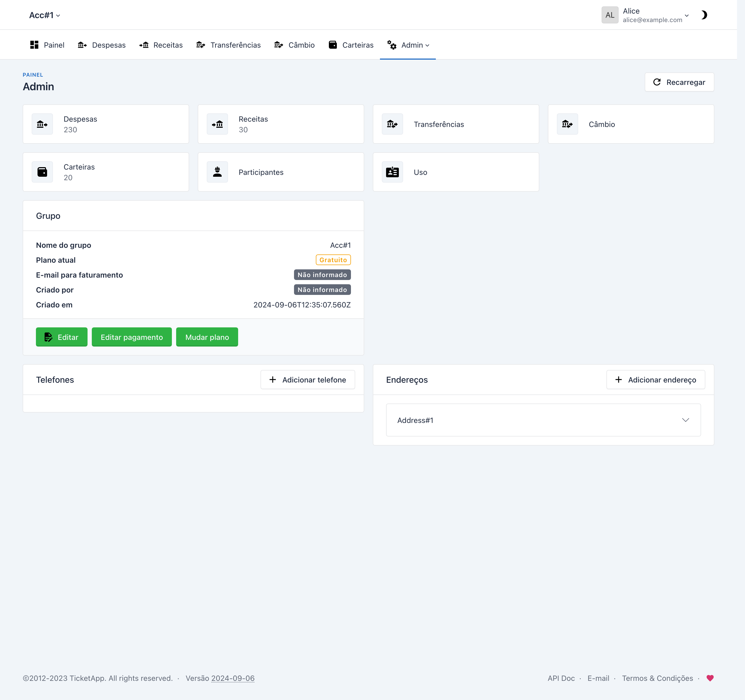The height and width of the screenshot is (700, 745).
Task: Click the Não informado badge for E-mail para faturamento
Action: pyautogui.click(x=322, y=275)
